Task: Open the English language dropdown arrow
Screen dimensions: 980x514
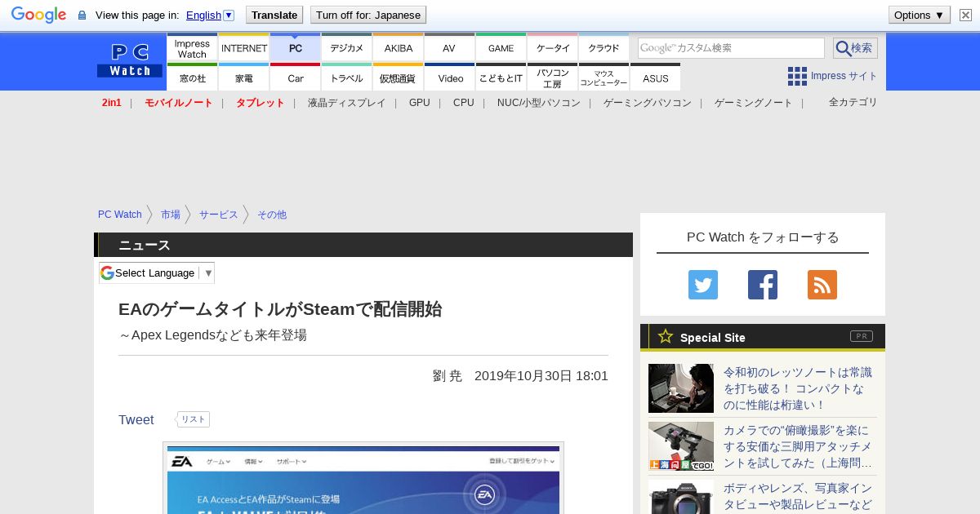Action: point(229,15)
